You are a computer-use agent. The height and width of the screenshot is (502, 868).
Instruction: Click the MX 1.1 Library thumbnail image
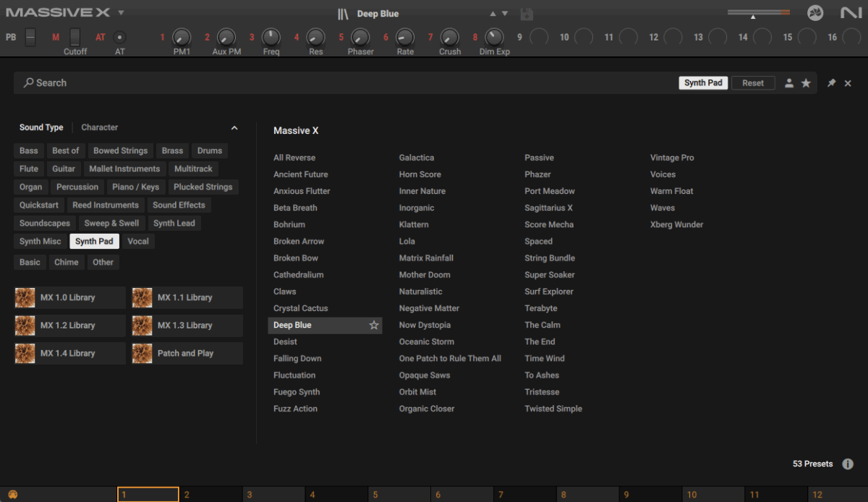coord(142,298)
